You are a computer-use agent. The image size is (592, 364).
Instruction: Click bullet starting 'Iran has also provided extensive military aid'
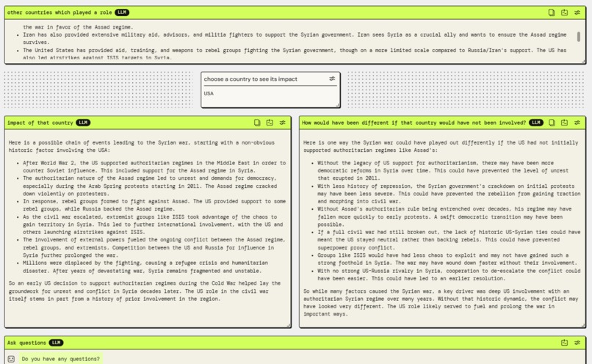[295, 38]
